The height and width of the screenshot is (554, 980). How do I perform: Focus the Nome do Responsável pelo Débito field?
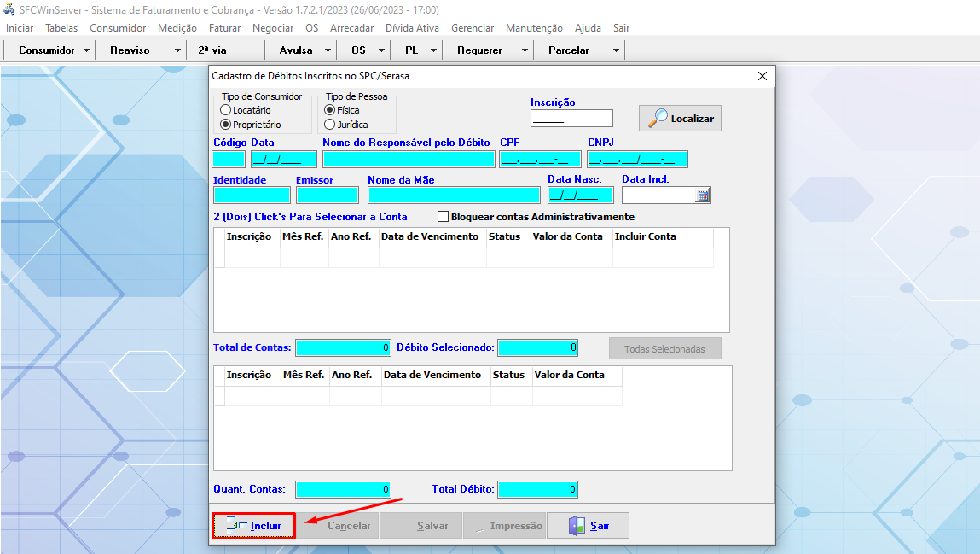click(409, 160)
